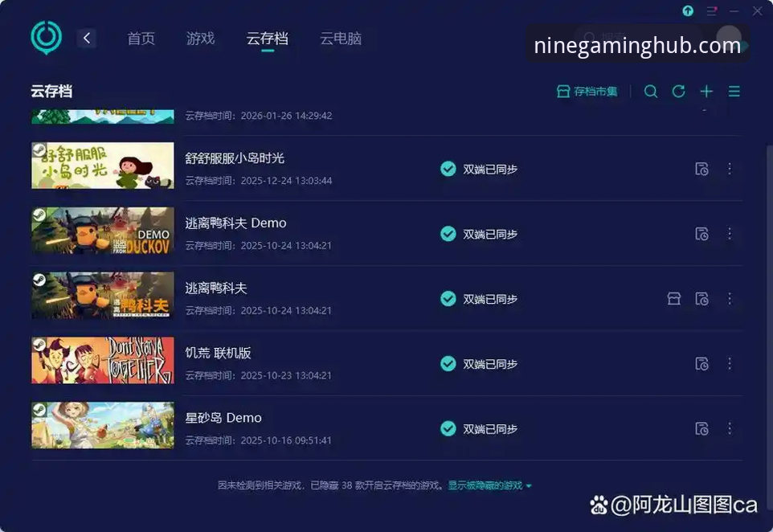Open save history icon for 逃离鸭科夫

(x=702, y=298)
